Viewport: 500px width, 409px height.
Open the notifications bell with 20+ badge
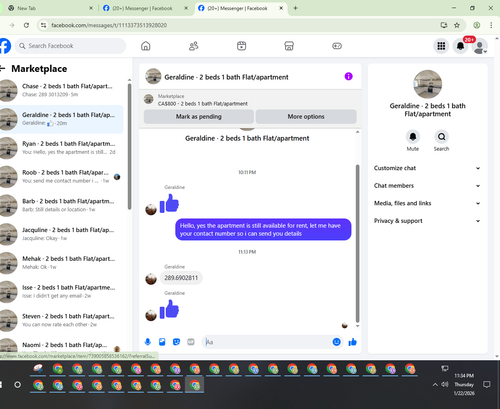461,46
